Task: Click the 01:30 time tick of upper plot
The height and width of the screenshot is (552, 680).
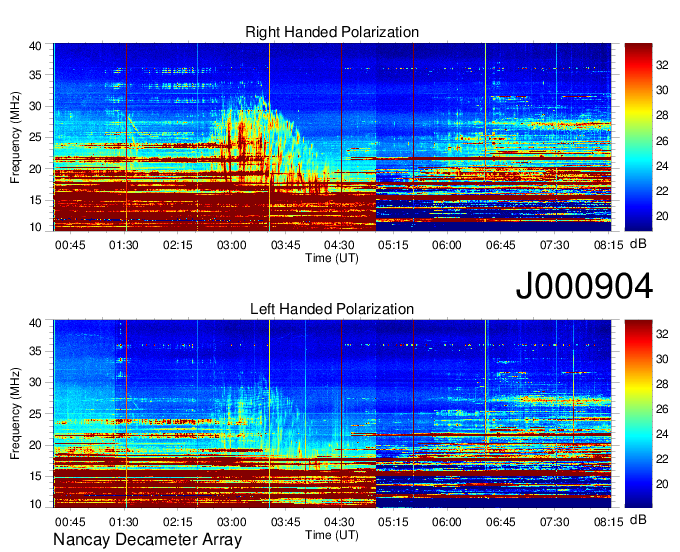Action: [x=124, y=245]
